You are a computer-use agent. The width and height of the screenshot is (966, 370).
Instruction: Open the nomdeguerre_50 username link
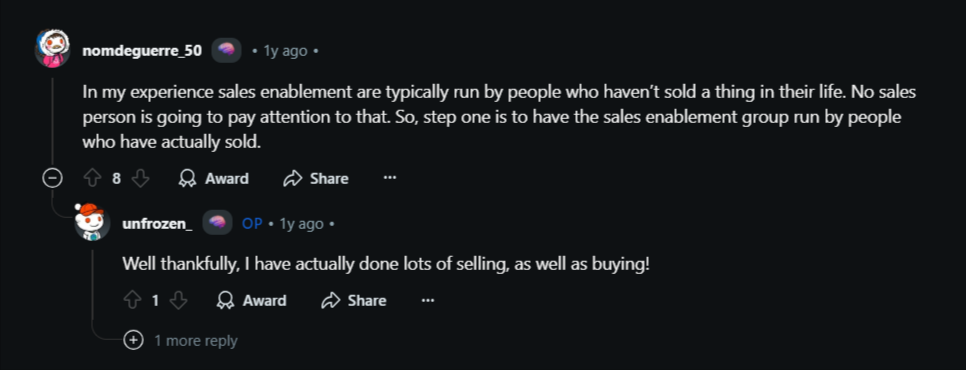click(x=142, y=50)
